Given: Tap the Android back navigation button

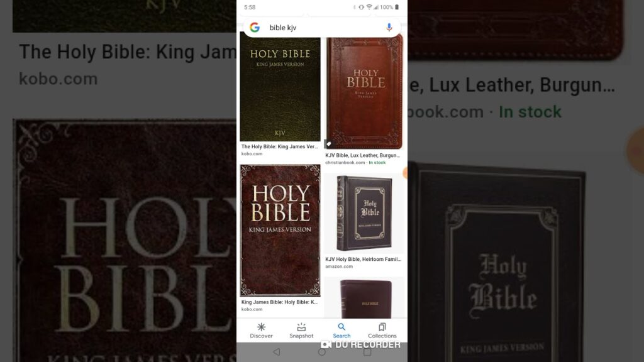Looking at the screenshot, I should (277, 352).
